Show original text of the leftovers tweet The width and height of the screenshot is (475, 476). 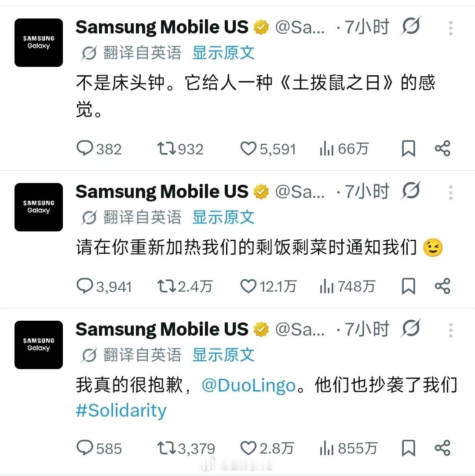coord(223,217)
